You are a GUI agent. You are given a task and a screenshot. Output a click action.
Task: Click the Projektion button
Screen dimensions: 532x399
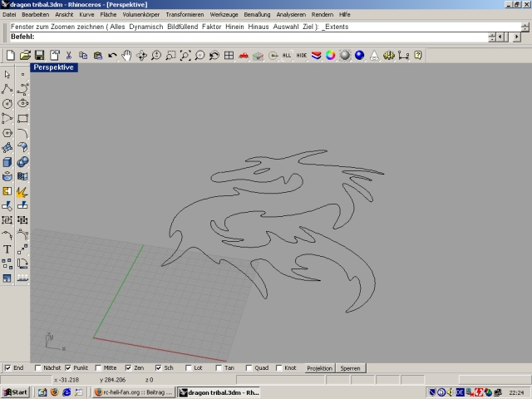click(x=320, y=367)
